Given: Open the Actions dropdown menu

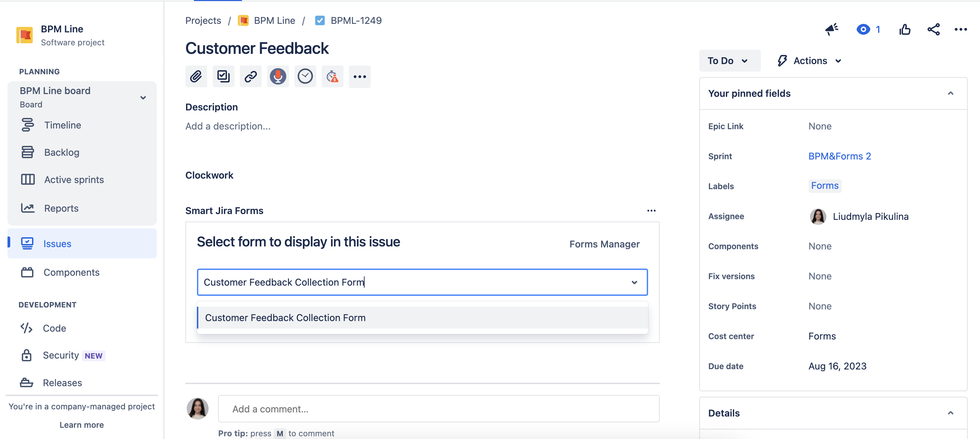Looking at the screenshot, I should pyautogui.click(x=810, y=61).
